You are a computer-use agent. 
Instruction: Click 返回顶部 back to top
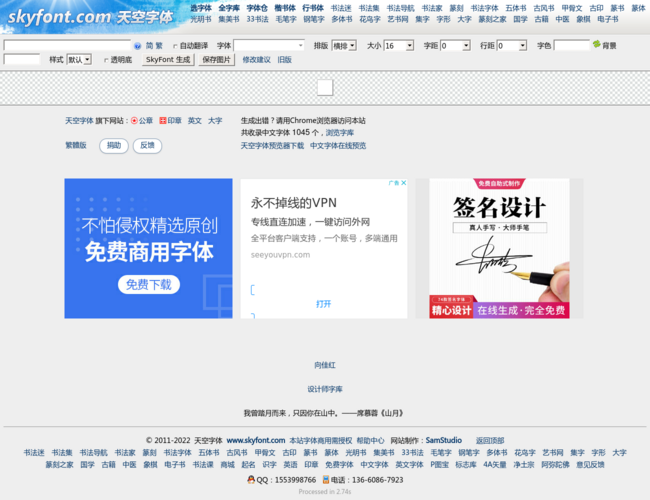click(490, 440)
